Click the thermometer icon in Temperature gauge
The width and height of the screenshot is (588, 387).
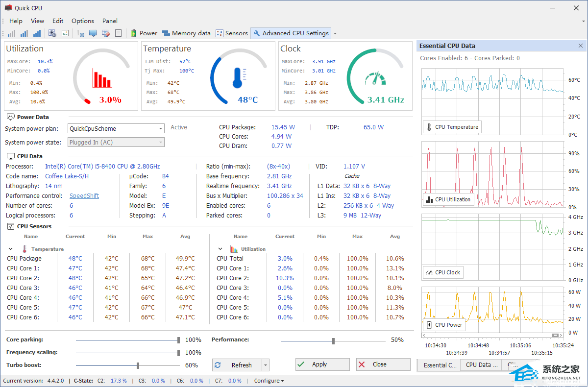(240, 78)
